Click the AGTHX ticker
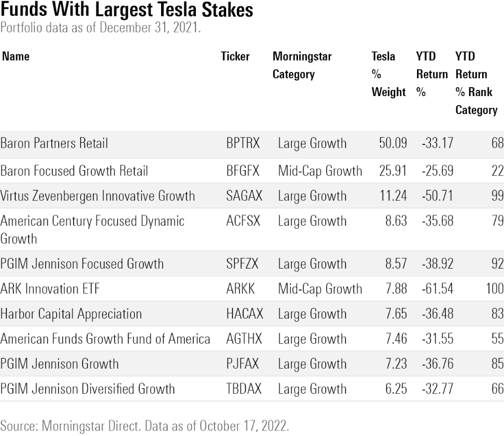This screenshot has height=436, width=504. [243, 339]
